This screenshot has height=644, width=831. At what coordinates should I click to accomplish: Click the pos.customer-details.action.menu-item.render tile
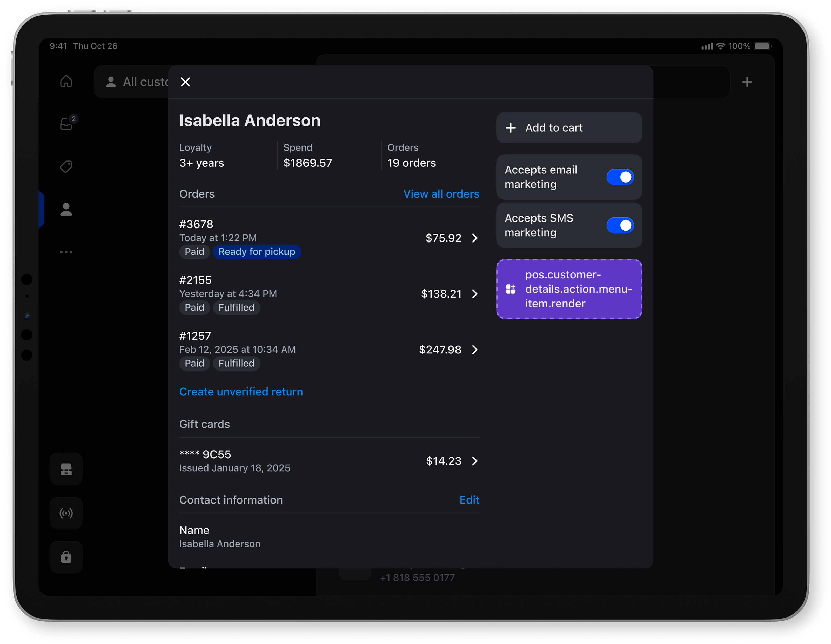click(569, 289)
